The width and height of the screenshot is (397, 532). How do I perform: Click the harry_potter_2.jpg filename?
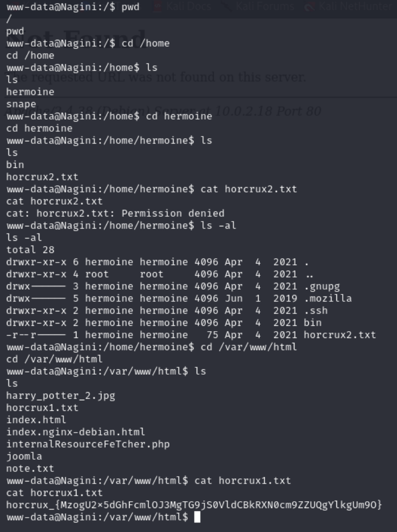[61, 395]
